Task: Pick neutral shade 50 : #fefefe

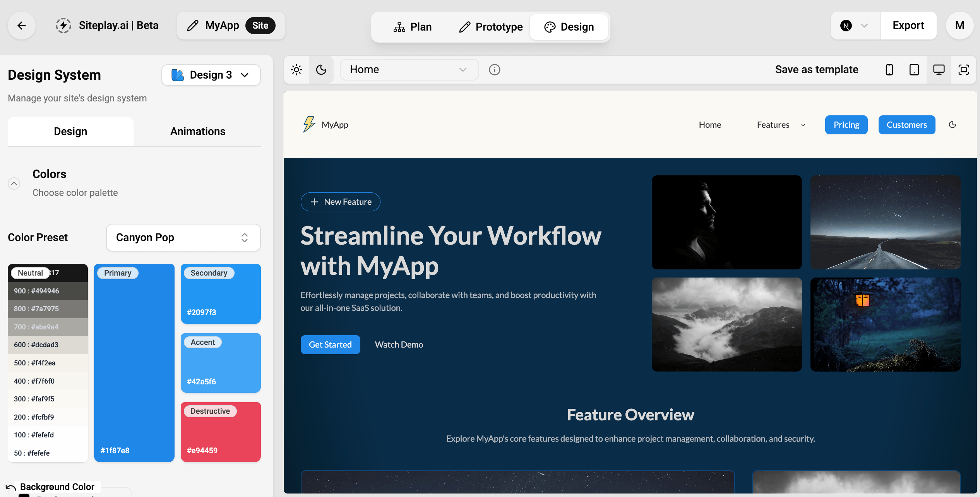Action: [48, 453]
